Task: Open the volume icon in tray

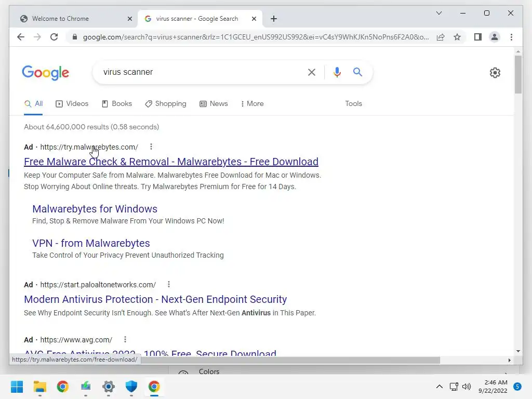Action: [467, 387]
